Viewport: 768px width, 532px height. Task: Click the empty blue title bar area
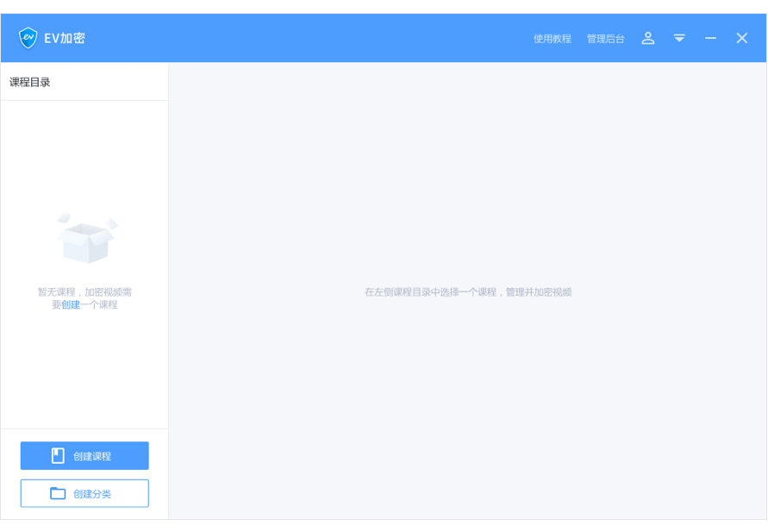point(309,38)
